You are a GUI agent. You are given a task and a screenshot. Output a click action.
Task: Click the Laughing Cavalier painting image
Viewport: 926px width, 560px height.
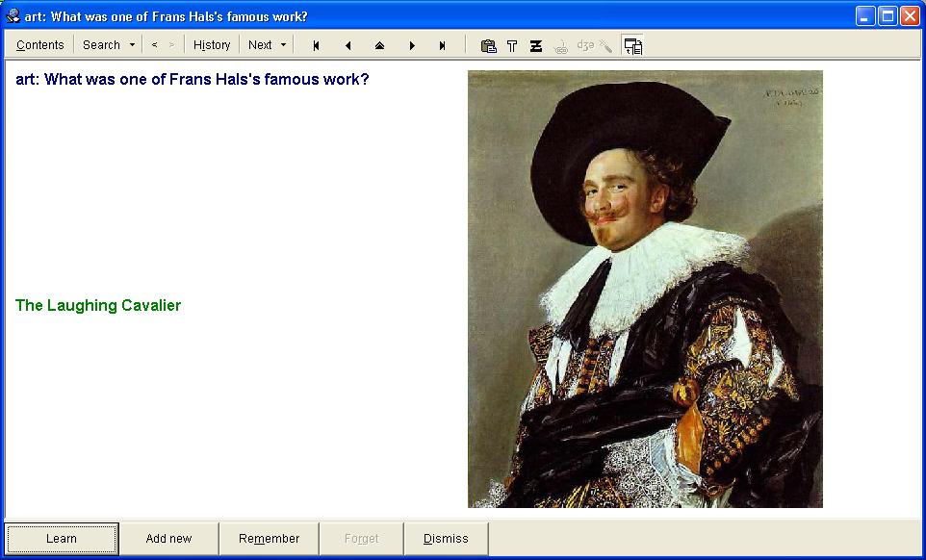tap(645, 289)
